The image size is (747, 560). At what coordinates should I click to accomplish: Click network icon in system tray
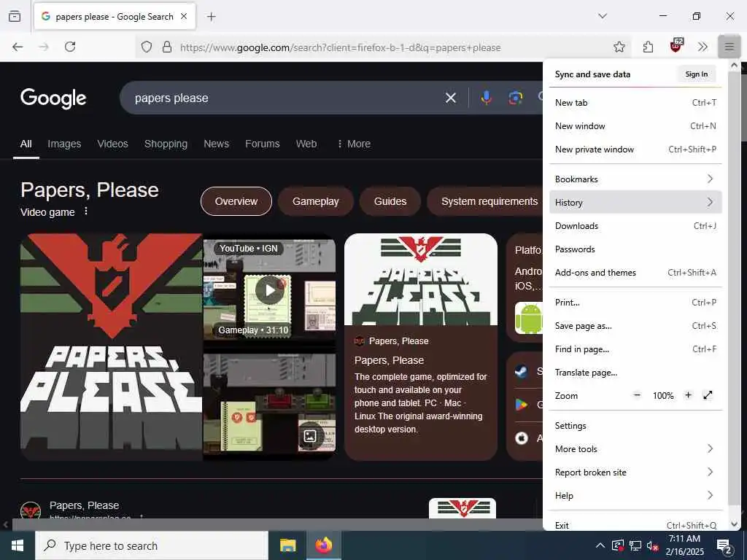[x=635, y=545]
